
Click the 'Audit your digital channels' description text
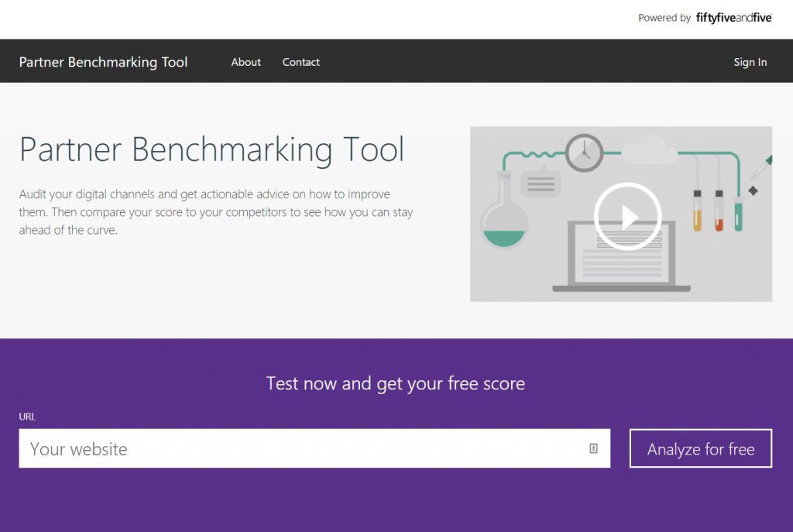point(216,212)
